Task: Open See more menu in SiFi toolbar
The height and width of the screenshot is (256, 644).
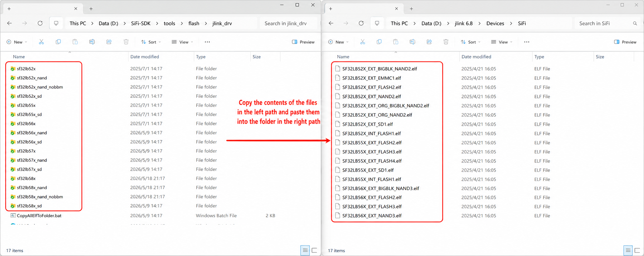Action: click(527, 42)
